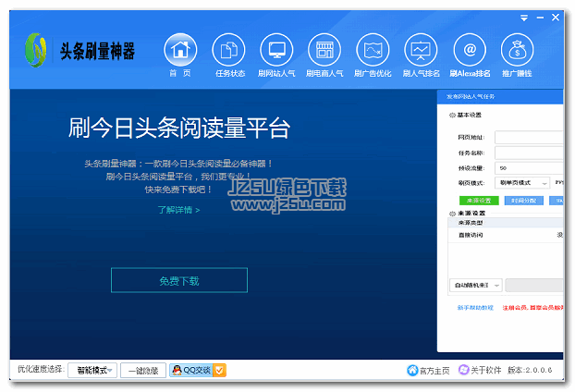The image size is (575, 392).
Task: Expand the 自动随机来源 dropdown
Action: click(x=475, y=286)
